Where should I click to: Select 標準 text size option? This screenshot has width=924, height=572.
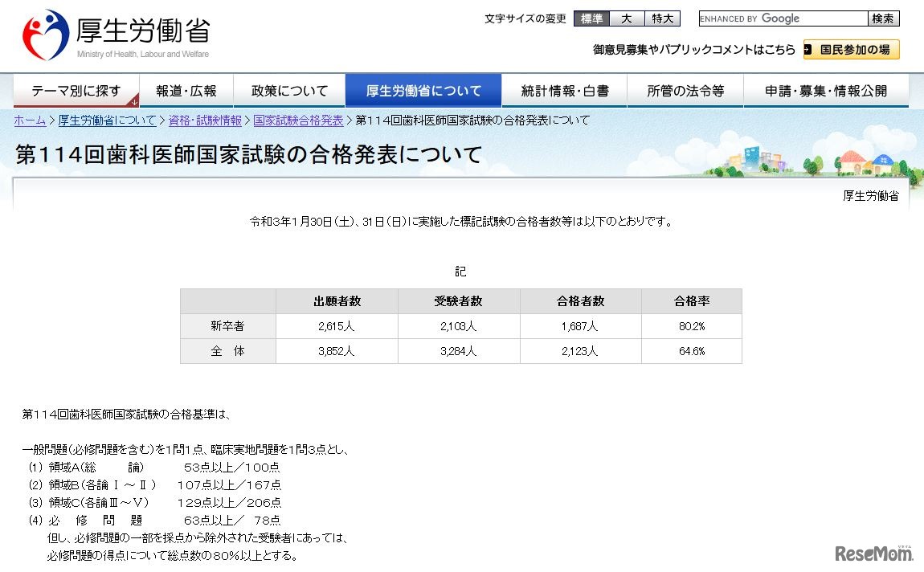coord(592,18)
